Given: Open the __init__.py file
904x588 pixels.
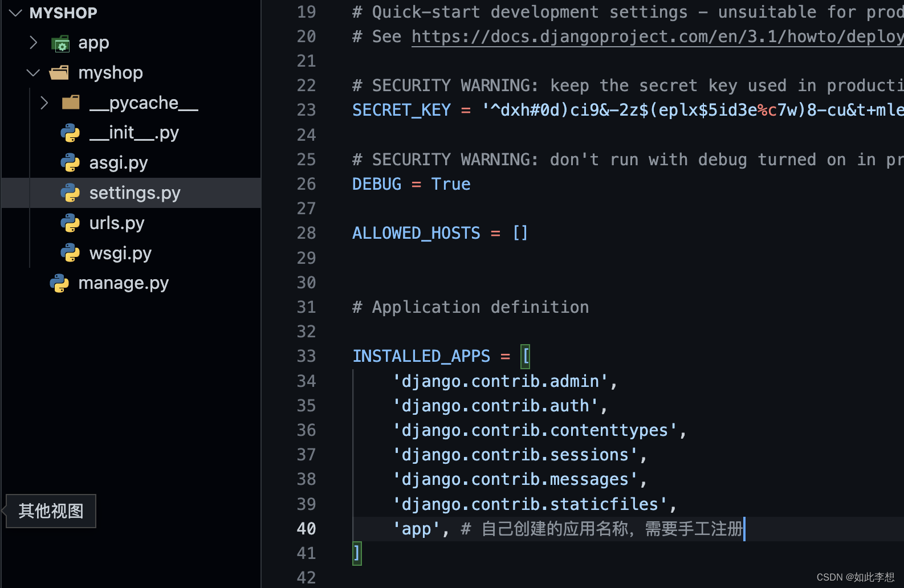Looking at the screenshot, I should (x=134, y=133).
